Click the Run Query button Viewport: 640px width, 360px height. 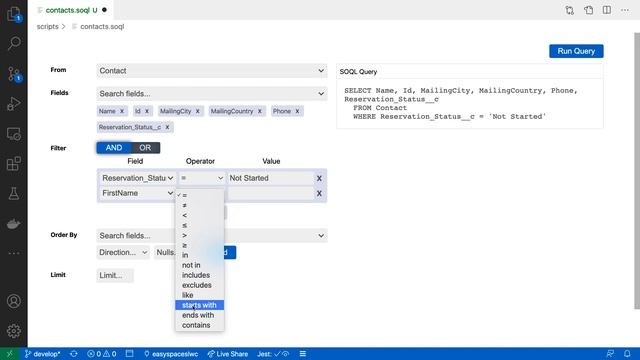pyautogui.click(x=576, y=51)
